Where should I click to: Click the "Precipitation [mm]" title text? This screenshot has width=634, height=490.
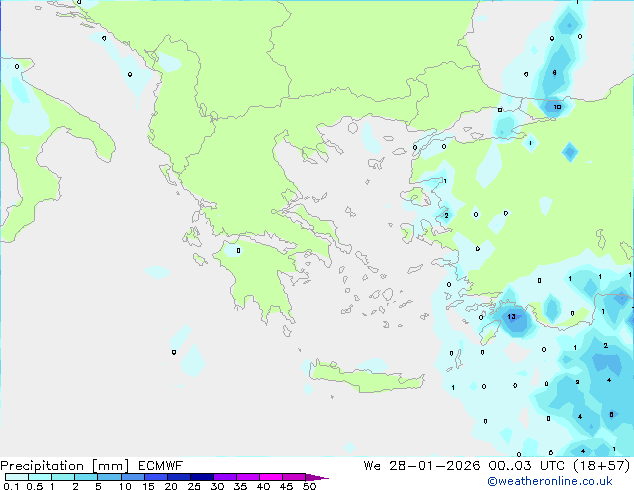pyautogui.click(x=65, y=466)
